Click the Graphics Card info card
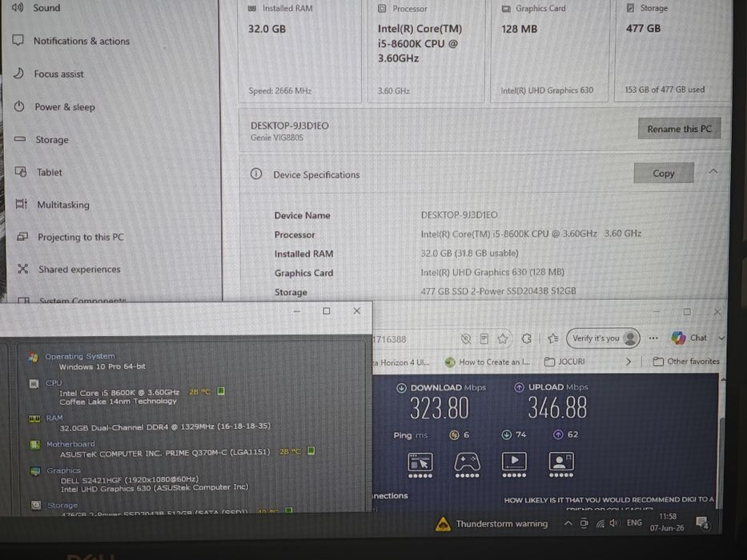The width and height of the screenshot is (747, 560). [x=549, y=50]
